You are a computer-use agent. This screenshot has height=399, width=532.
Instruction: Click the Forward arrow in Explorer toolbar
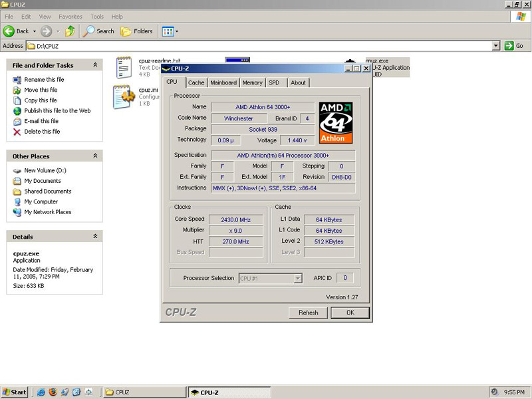47,31
